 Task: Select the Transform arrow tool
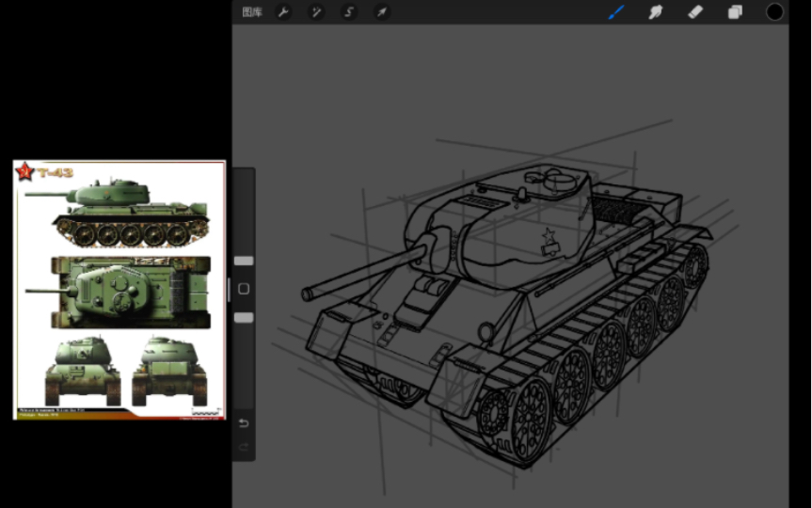click(x=382, y=12)
